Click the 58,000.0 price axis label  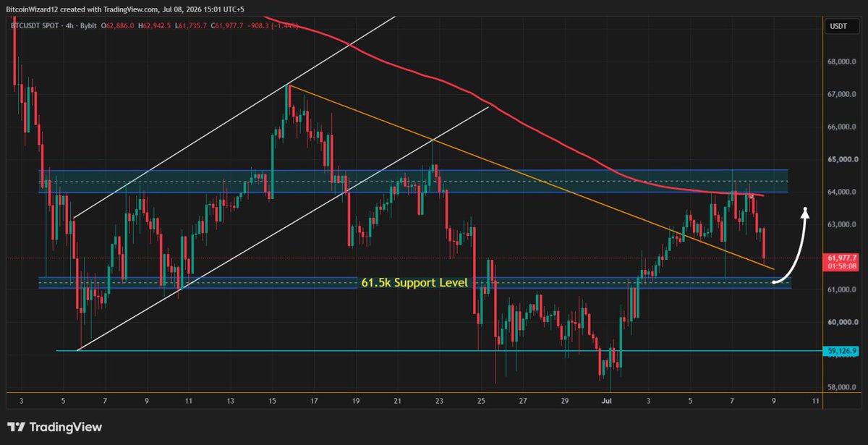point(843,388)
